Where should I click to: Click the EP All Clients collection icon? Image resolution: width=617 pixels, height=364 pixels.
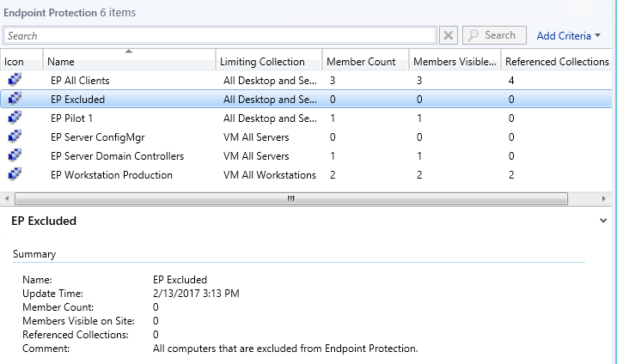[15, 80]
